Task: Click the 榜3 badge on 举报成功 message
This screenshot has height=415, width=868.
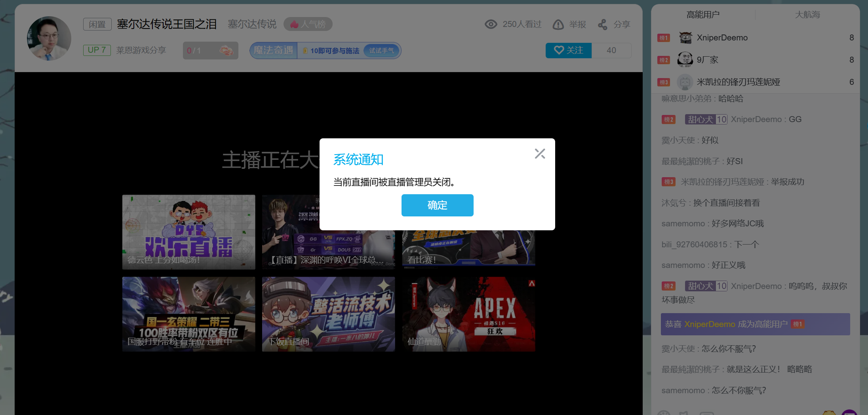Action: [668, 182]
